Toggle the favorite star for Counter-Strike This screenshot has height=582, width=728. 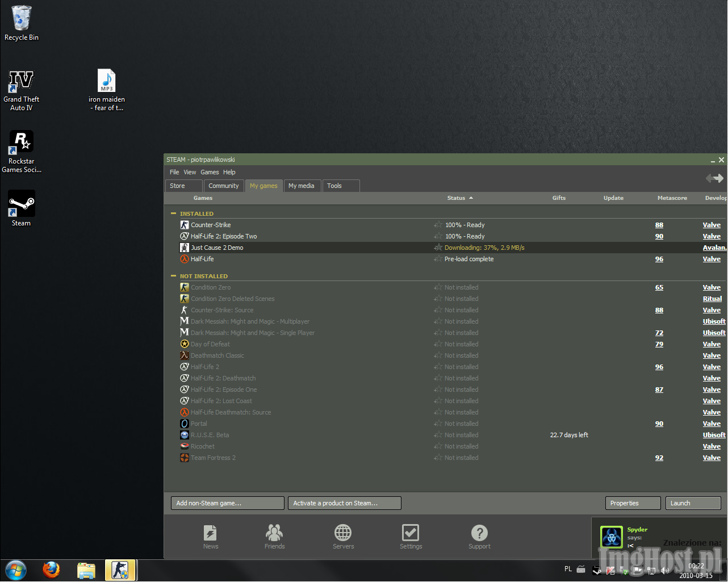438,225
